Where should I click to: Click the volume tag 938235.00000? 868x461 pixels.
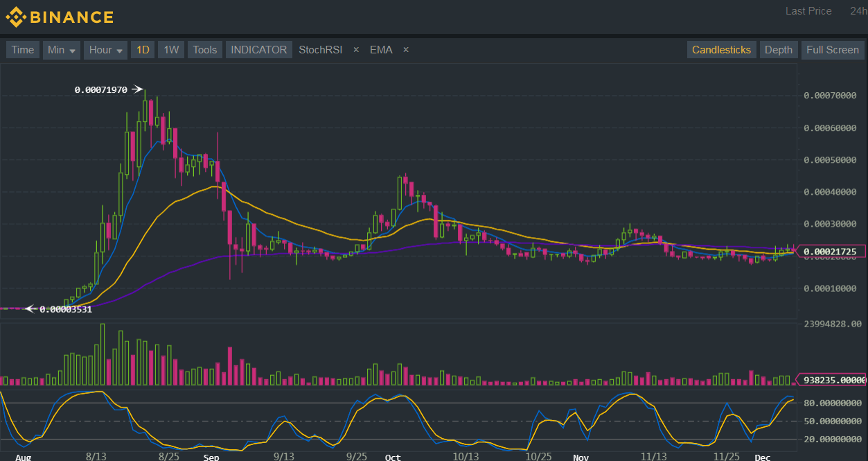833,379
